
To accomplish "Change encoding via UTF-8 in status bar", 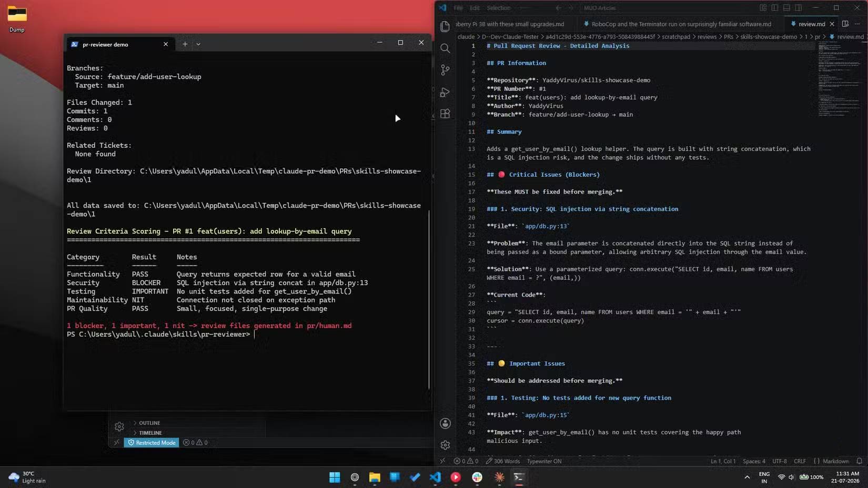I will point(779,461).
